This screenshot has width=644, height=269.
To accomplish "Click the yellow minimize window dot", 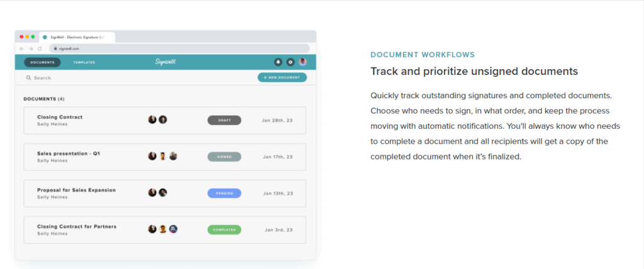I will 28,37.
